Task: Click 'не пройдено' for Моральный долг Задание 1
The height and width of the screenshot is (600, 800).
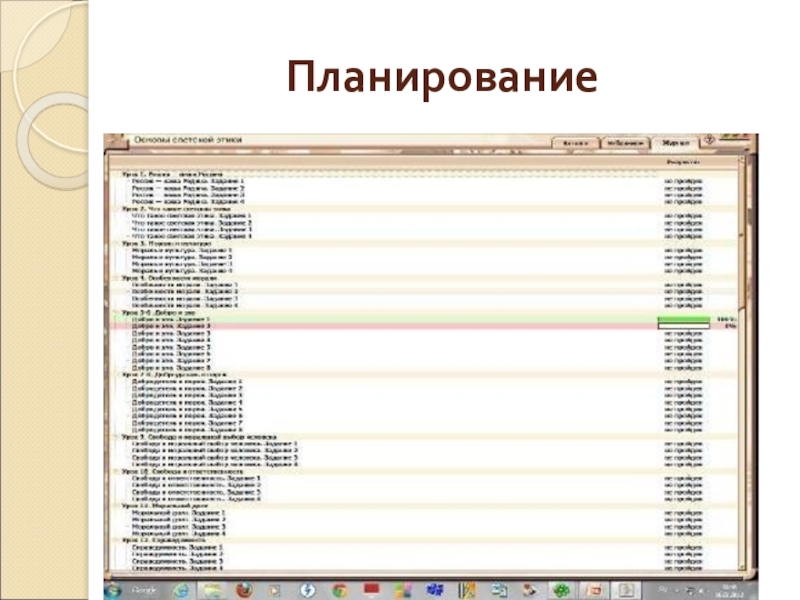Action: 683,513
